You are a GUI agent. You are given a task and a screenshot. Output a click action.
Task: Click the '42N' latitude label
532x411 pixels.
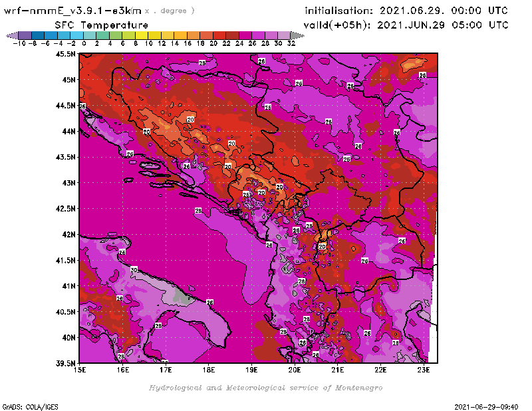[68, 234]
